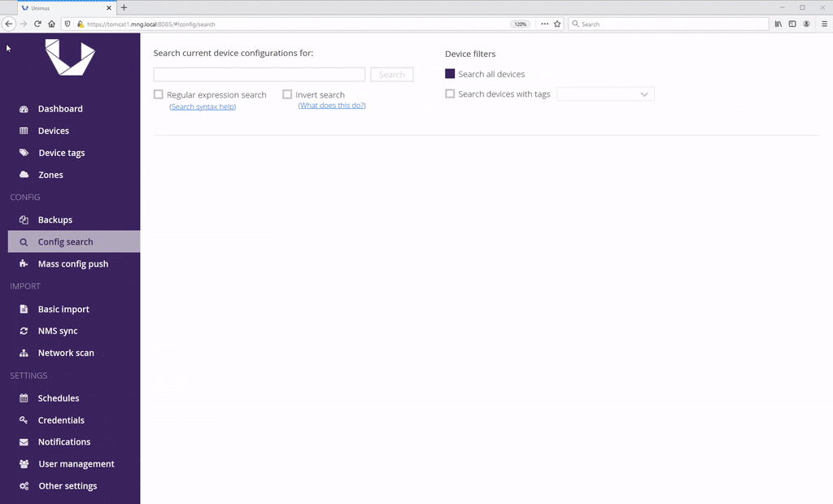This screenshot has width=833, height=504.
Task: Click the Config search magnifier icon
Action: point(24,241)
